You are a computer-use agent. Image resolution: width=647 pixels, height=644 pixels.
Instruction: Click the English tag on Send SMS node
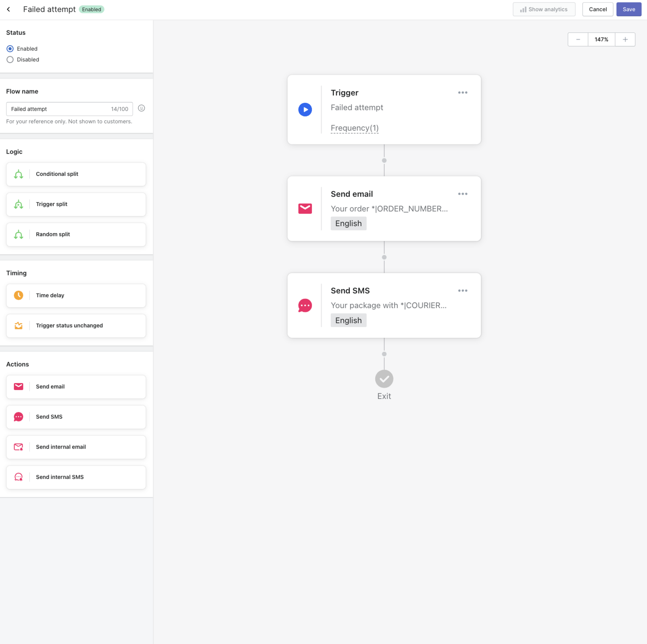(x=349, y=320)
